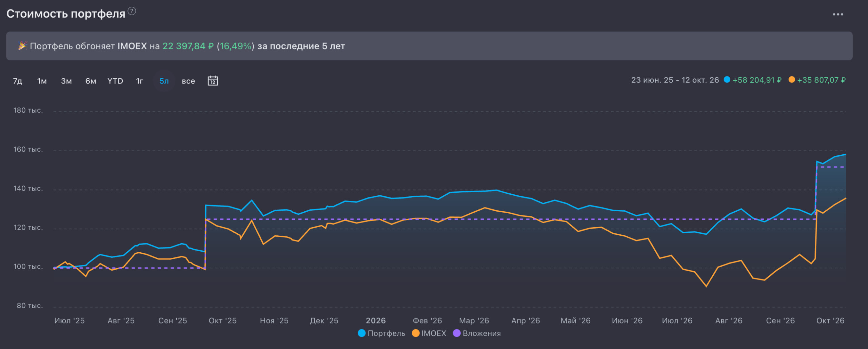Select the 1м time range
Viewport: 868px width, 349px height.
pyautogui.click(x=42, y=81)
